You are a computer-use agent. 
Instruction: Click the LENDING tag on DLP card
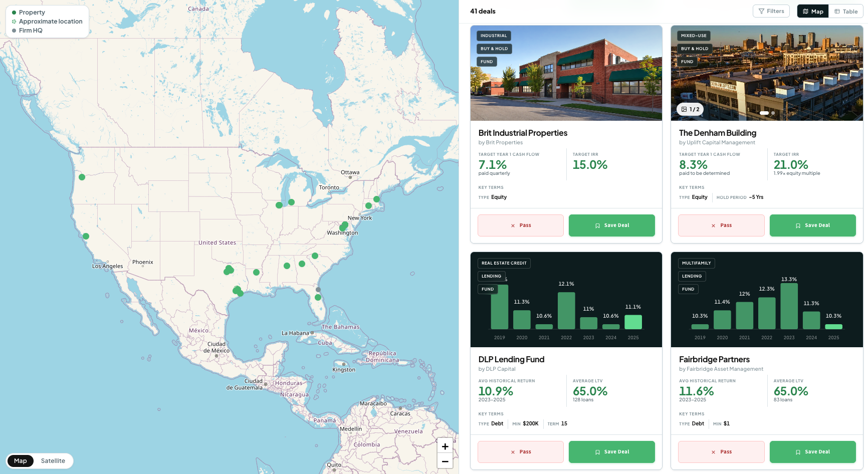[x=491, y=276]
